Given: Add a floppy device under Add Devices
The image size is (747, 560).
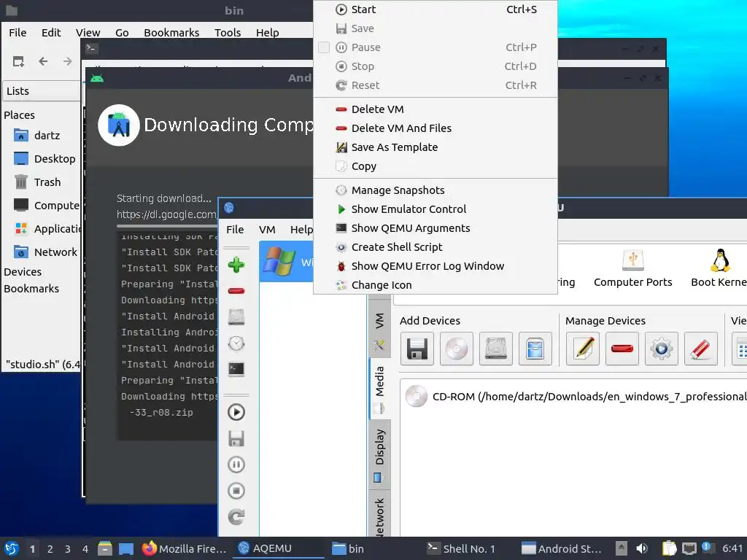Looking at the screenshot, I should 417,349.
